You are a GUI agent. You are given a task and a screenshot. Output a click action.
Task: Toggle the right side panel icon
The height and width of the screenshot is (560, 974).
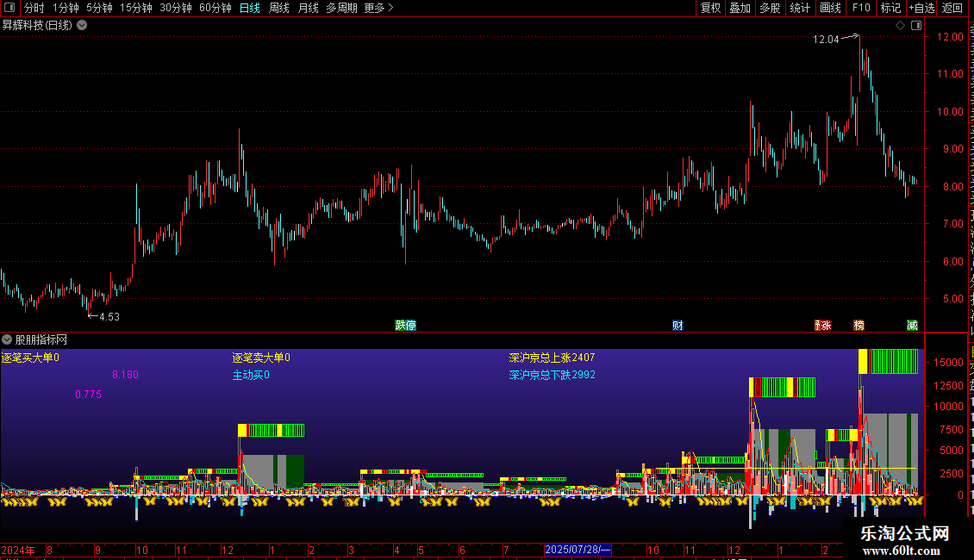pos(916,26)
